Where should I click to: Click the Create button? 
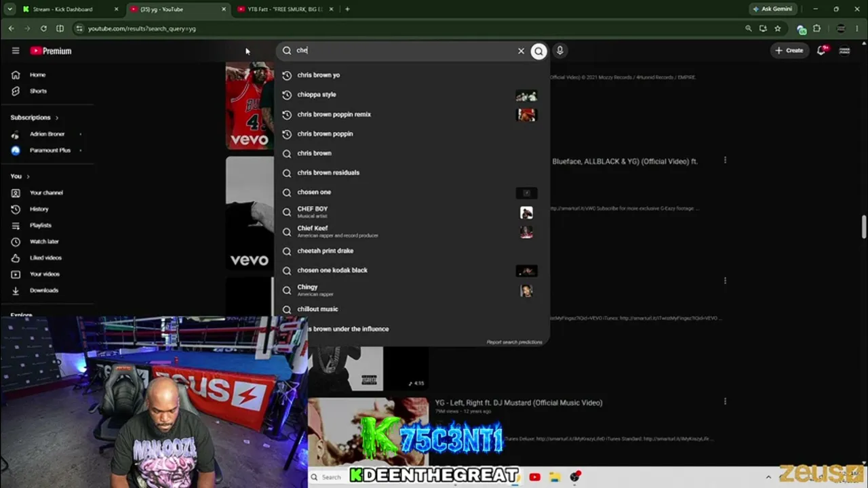point(789,50)
